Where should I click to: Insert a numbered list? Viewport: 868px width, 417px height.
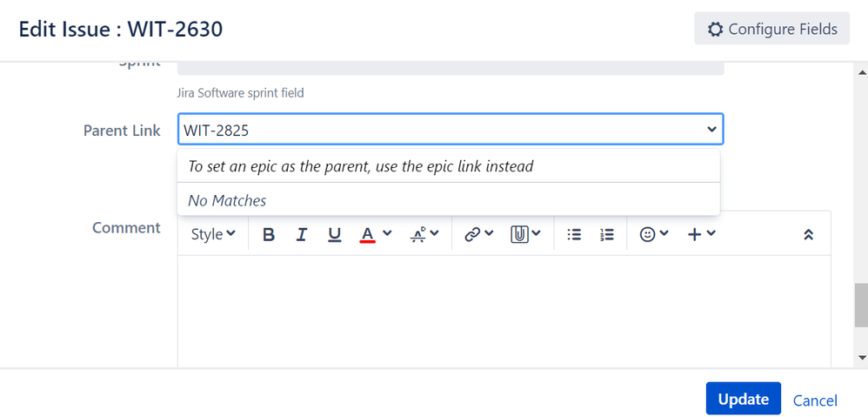pos(607,235)
